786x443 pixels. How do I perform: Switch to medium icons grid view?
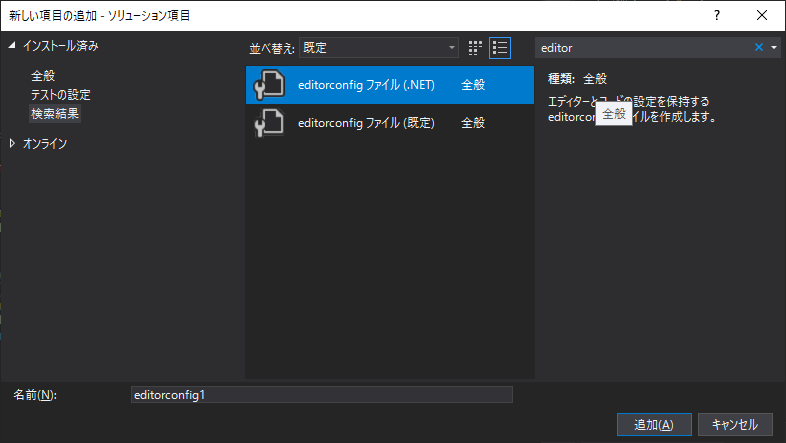click(x=475, y=48)
